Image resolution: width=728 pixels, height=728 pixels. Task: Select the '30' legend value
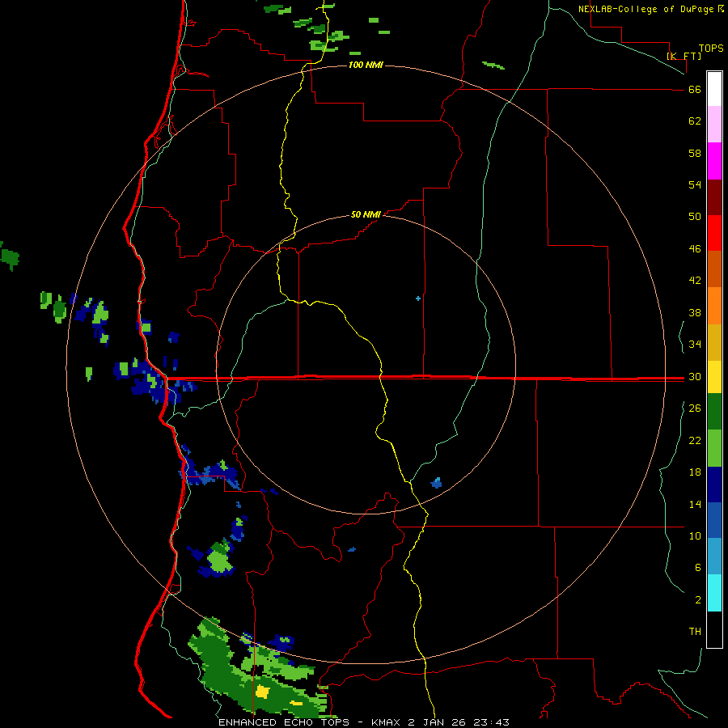point(695,376)
